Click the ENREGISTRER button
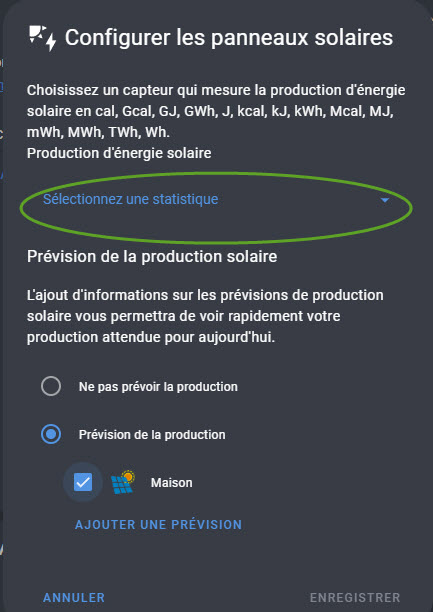The height and width of the screenshot is (612, 433). tap(355, 598)
